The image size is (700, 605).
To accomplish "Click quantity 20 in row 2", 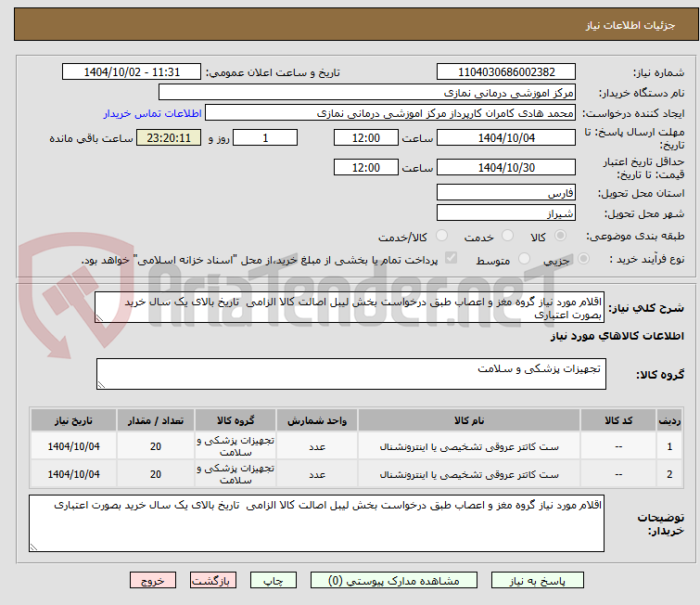I will [156, 474].
